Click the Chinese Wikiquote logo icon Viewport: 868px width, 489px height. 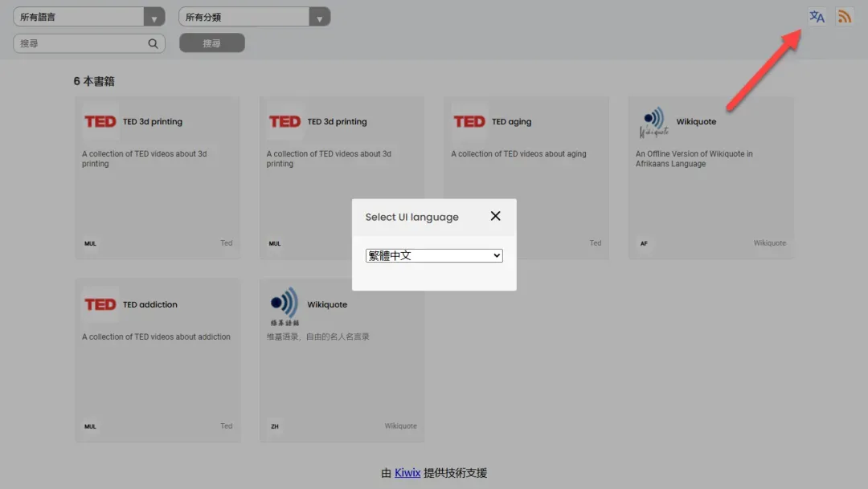click(x=285, y=305)
